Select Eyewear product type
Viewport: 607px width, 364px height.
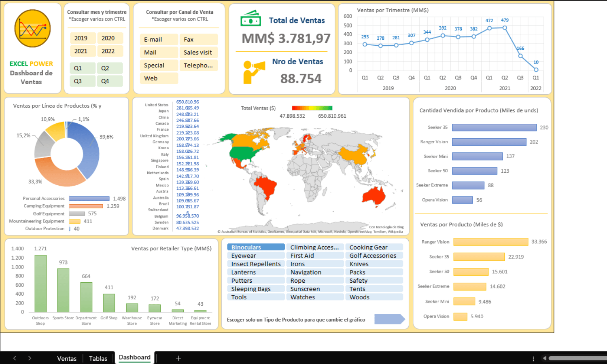coord(256,256)
